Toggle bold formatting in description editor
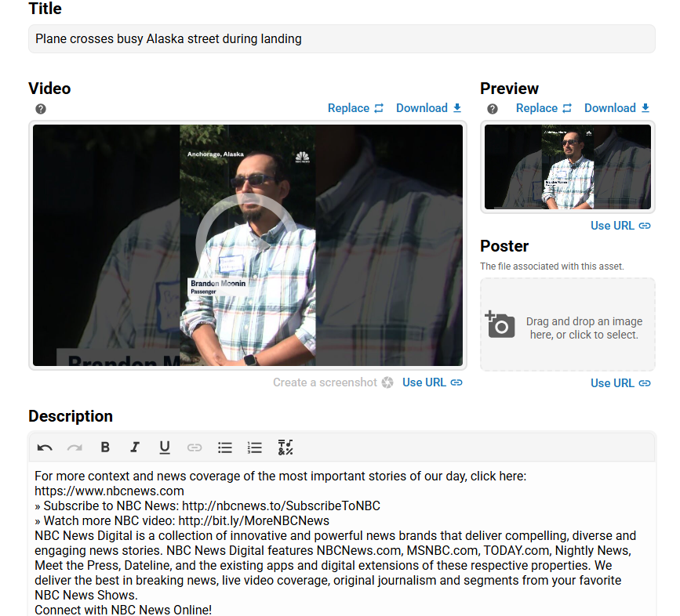 coord(105,448)
